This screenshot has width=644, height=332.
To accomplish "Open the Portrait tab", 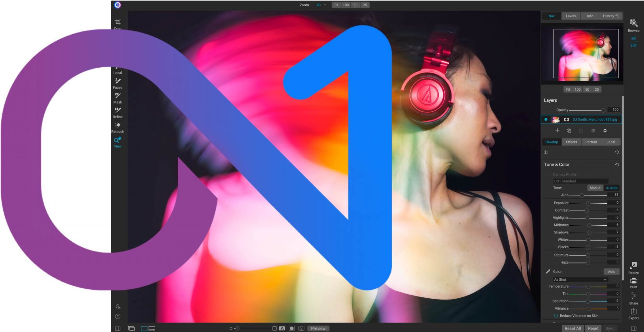I will pyautogui.click(x=591, y=142).
